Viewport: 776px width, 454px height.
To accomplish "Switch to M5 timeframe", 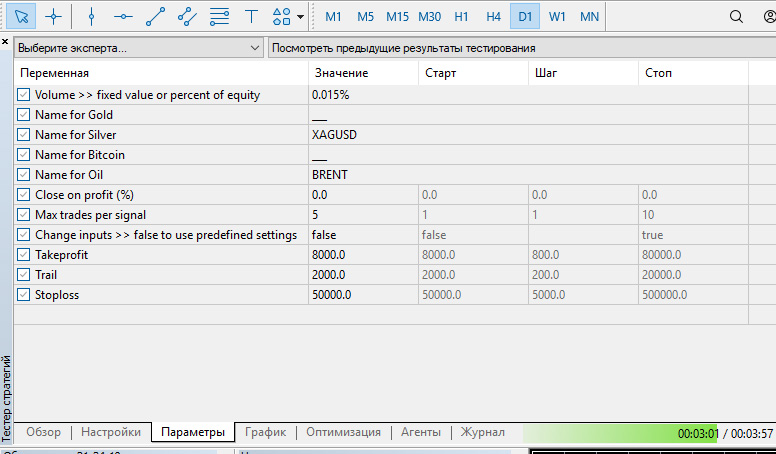I will (365, 17).
